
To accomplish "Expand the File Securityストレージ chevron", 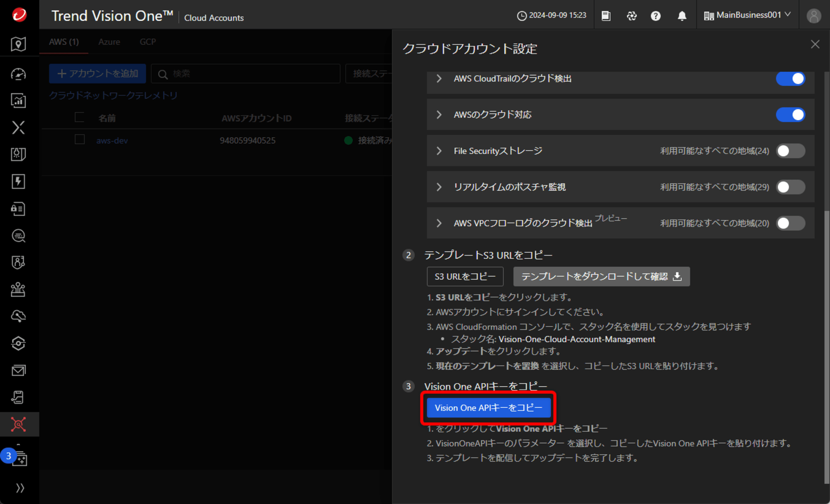I will 439,151.
